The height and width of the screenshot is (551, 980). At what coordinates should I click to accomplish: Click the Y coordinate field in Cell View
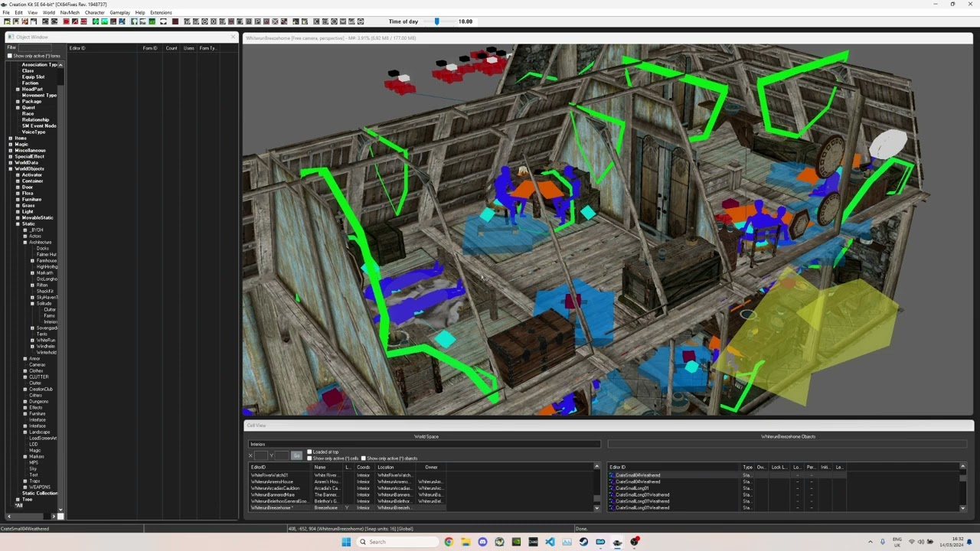point(281,455)
